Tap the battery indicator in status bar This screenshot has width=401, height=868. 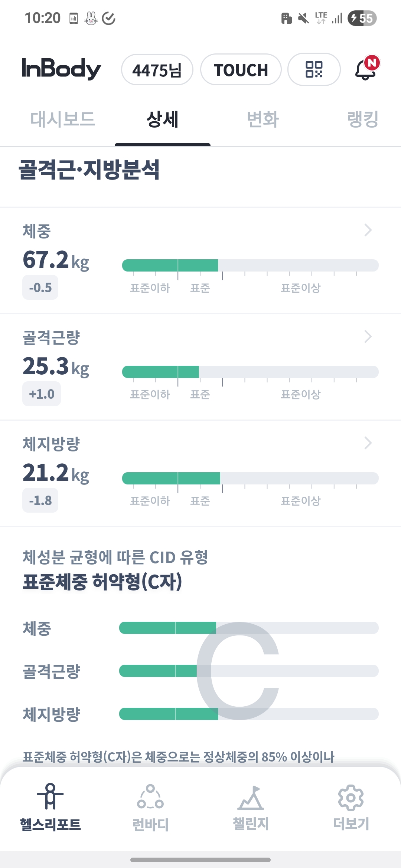(362, 18)
